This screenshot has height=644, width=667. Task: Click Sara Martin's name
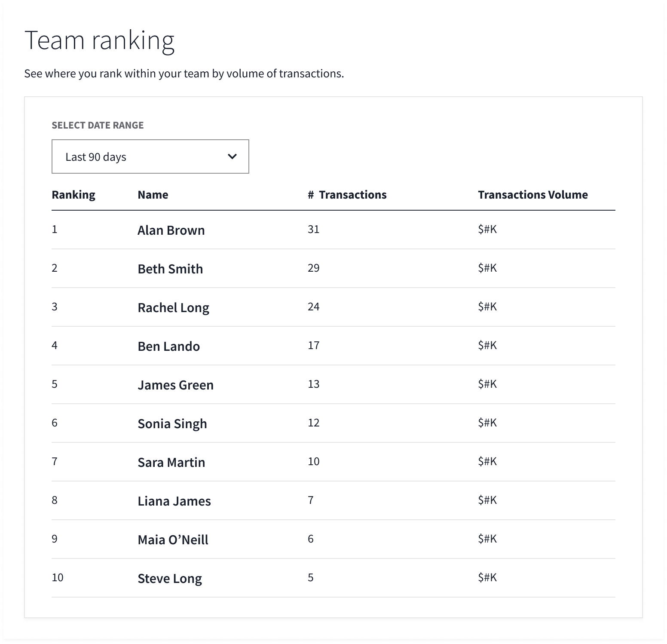171,463
